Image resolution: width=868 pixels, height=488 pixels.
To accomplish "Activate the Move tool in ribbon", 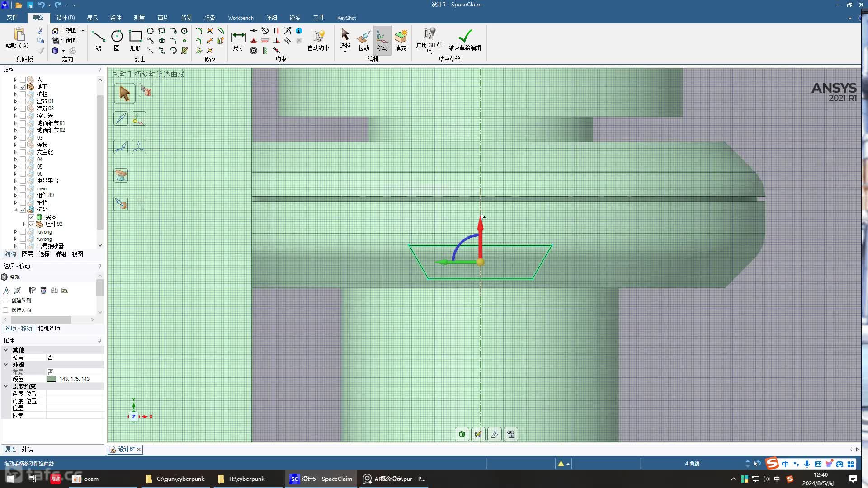I will (x=382, y=40).
